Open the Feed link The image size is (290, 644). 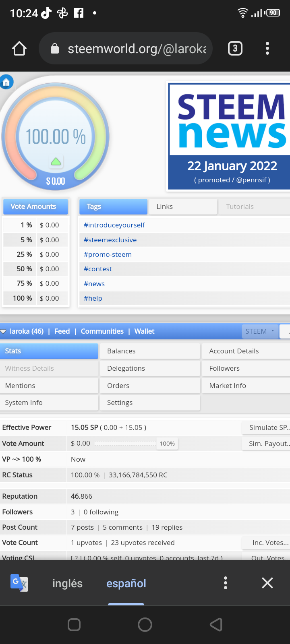[x=62, y=331]
